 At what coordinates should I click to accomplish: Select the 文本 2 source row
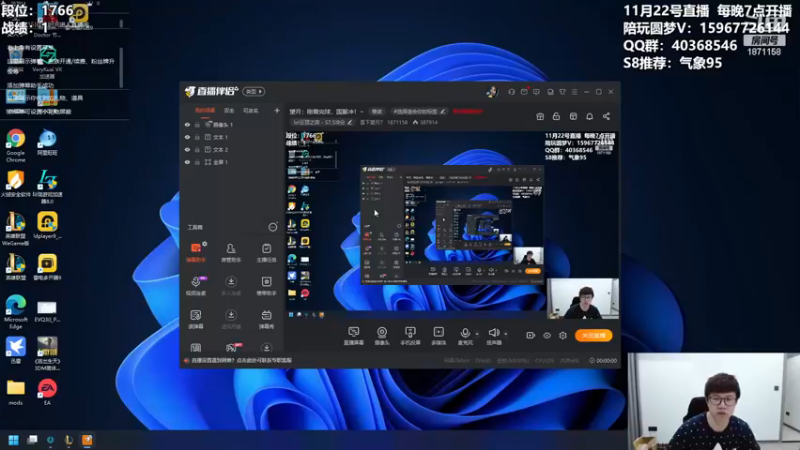tap(232, 149)
